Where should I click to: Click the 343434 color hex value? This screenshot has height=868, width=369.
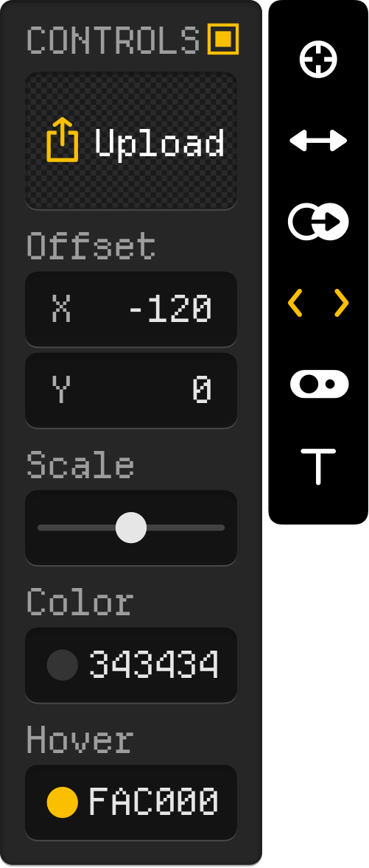pyautogui.click(x=154, y=665)
